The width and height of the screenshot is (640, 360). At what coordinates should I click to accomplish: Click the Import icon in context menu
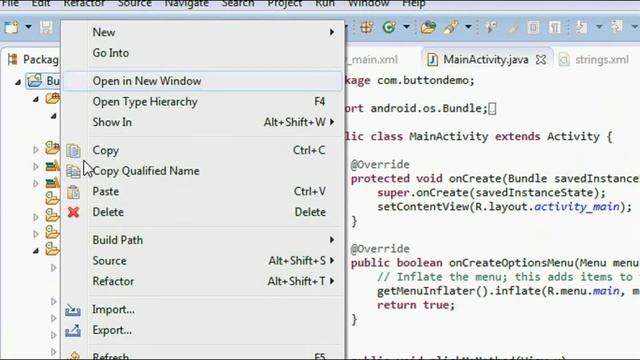click(x=73, y=310)
